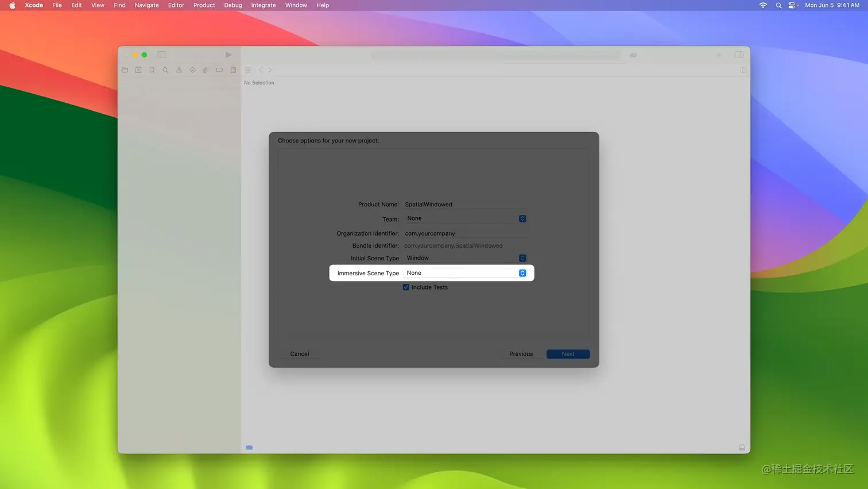The height and width of the screenshot is (489, 868).
Task: Open the Integrate menu
Action: (x=263, y=5)
